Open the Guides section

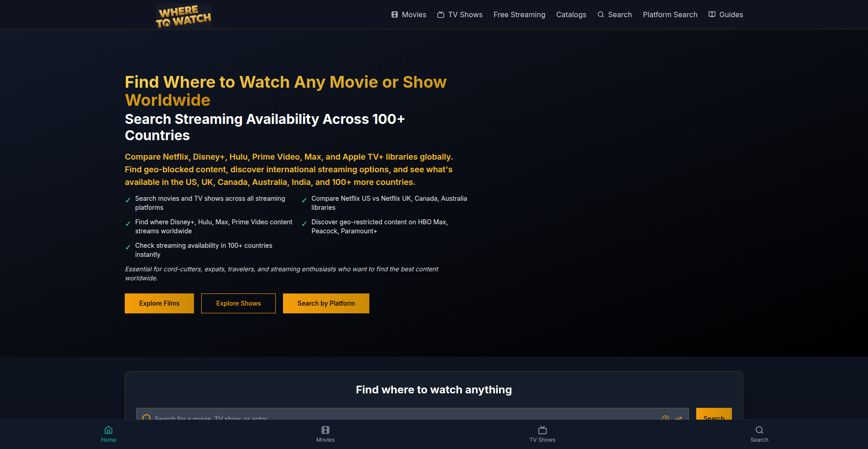726,14
